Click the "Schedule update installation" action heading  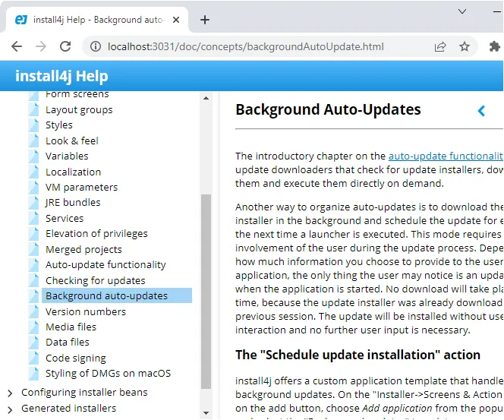358,355
